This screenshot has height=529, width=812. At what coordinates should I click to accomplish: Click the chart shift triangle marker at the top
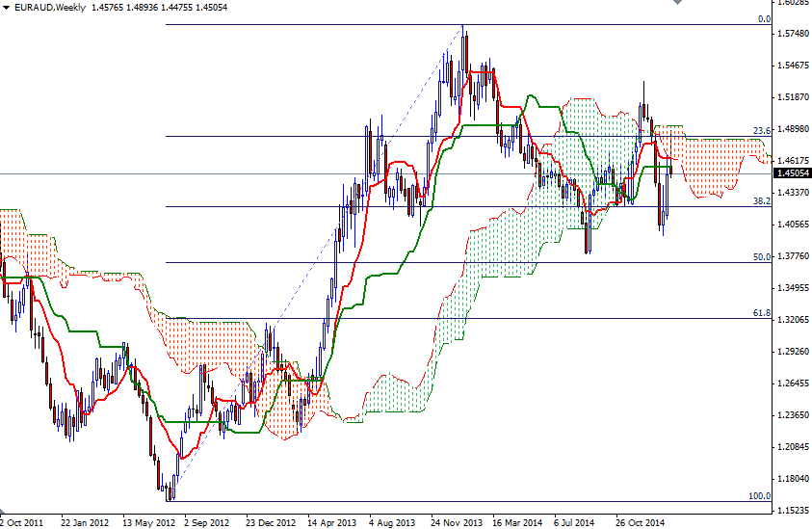(677, 2)
